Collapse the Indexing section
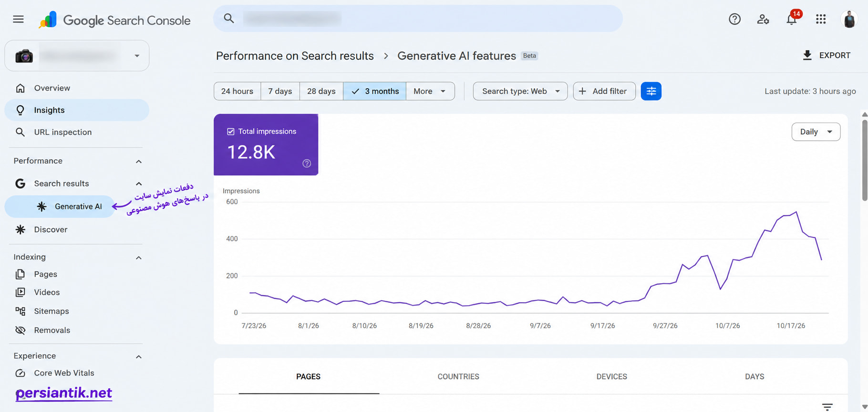 coord(139,257)
